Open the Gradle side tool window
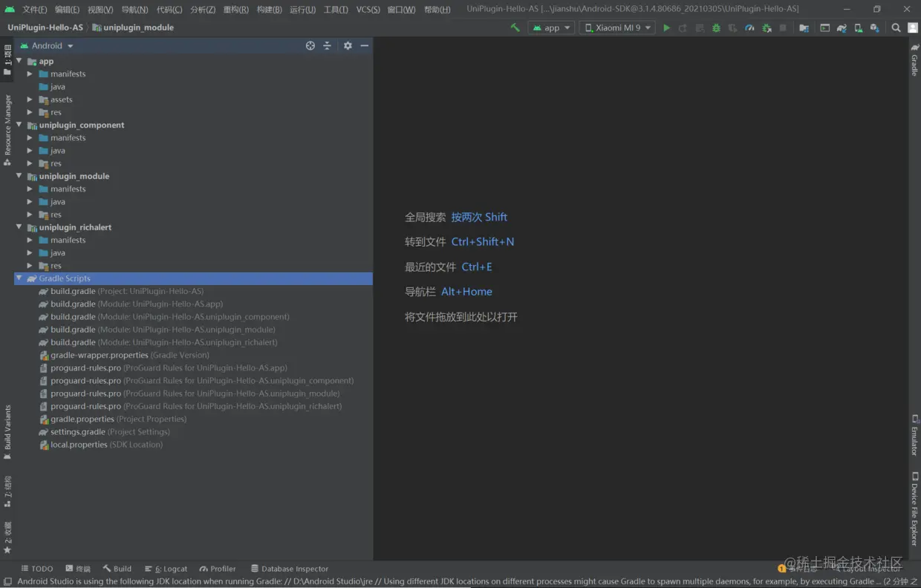The image size is (921, 588). 914,60
